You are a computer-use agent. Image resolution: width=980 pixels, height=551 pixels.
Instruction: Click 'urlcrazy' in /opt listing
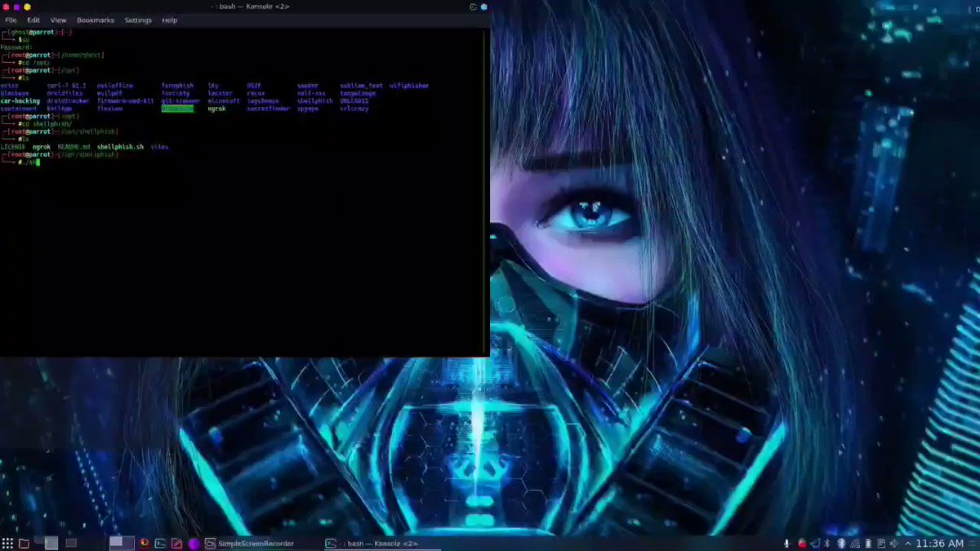click(354, 109)
